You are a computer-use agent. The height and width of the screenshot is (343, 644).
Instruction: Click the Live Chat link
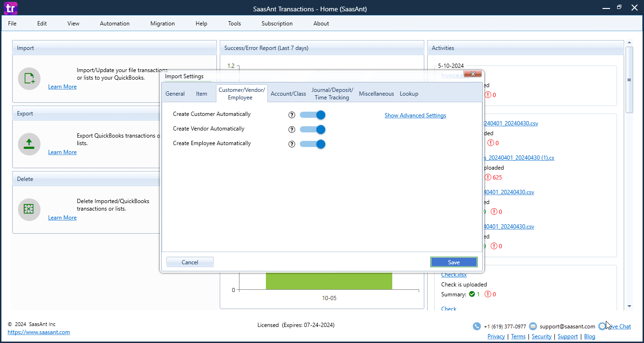[619, 327]
